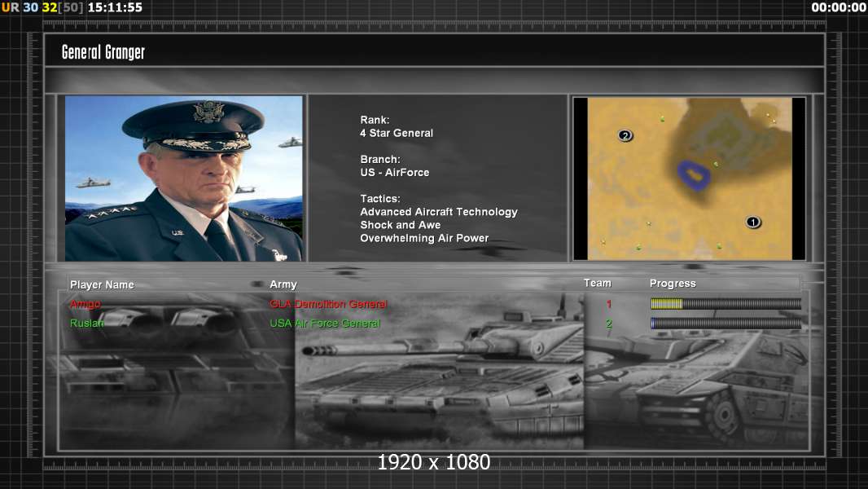The image size is (868, 489).
Task: Click team number 1 in Amigo's row
Action: 609,304
